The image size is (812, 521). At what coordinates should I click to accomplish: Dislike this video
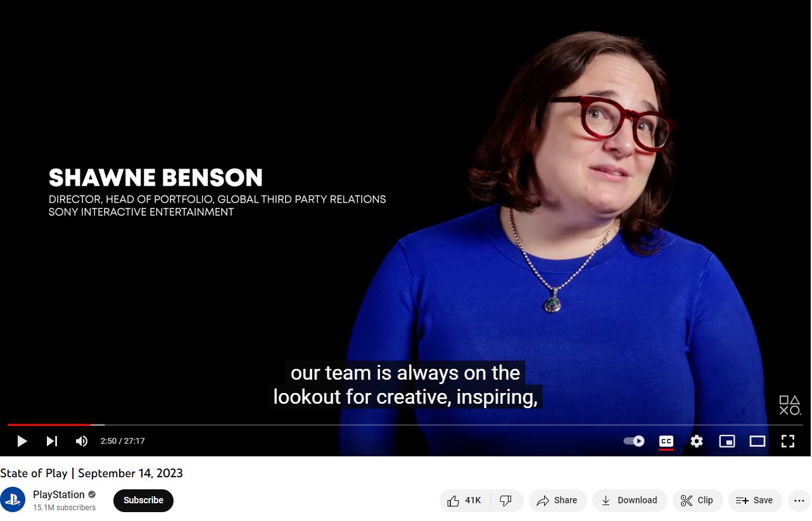[x=507, y=501]
